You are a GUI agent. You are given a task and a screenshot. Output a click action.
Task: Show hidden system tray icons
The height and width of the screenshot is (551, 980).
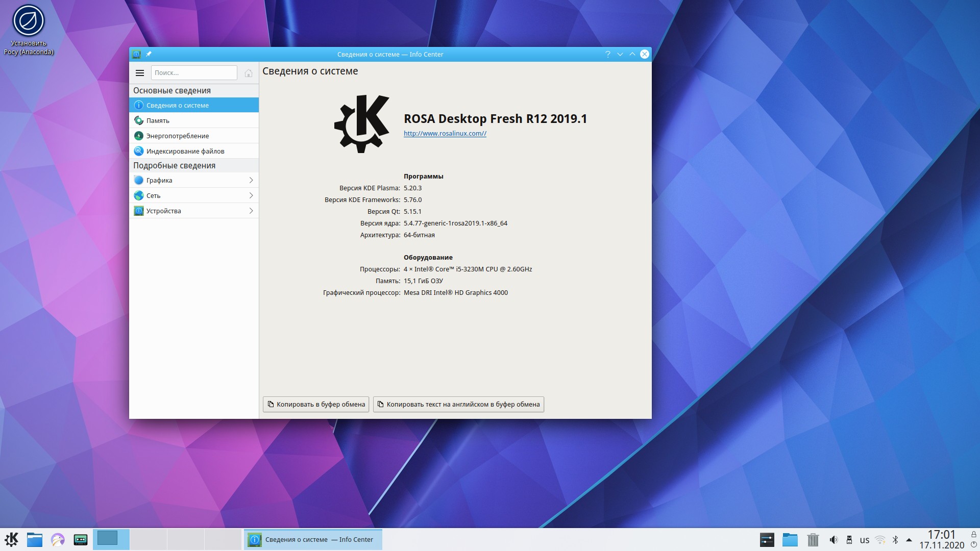pyautogui.click(x=909, y=540)
